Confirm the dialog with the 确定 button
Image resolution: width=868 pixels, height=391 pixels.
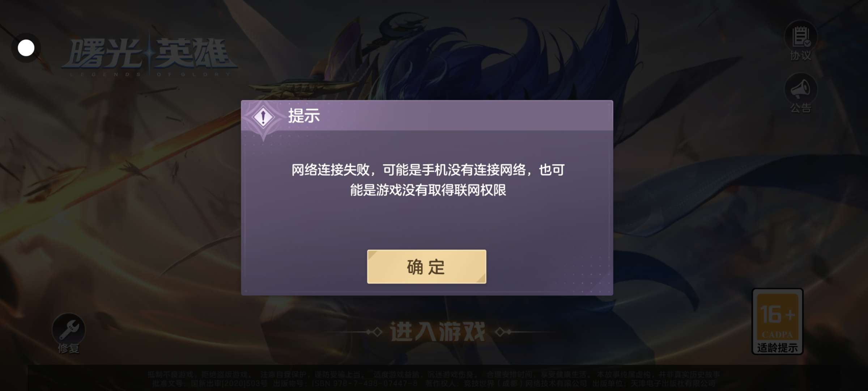click(x=426, y=266)
